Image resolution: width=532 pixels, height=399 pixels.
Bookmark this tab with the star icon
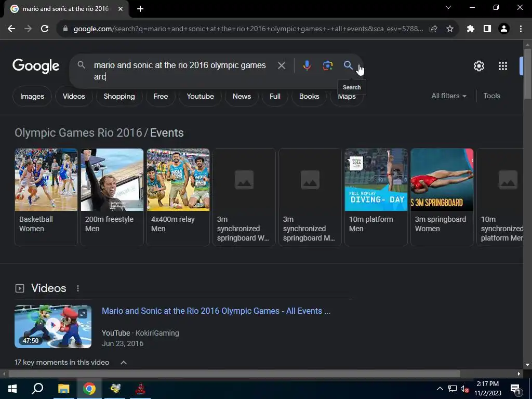tap(450, 29)
